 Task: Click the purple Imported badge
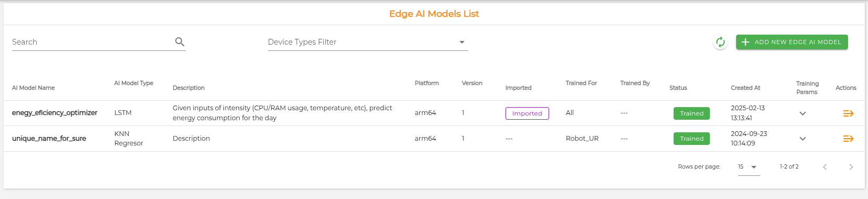[527, 113]
